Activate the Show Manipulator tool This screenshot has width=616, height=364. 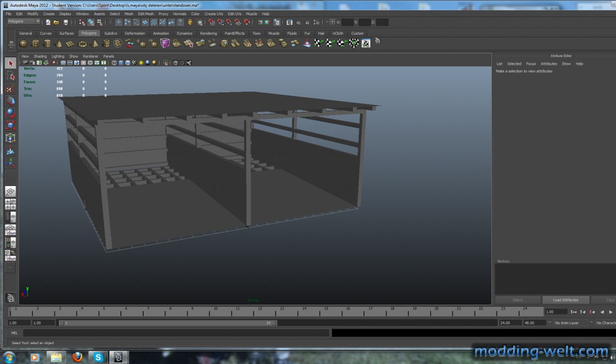pos(10,163)
